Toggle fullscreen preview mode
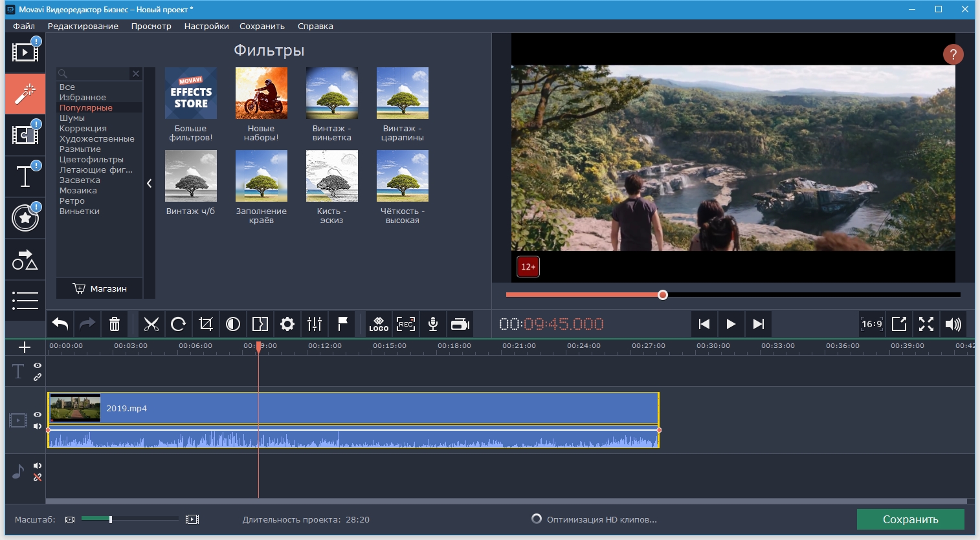The width and height of the screenshot is (980, 540). 926,324
